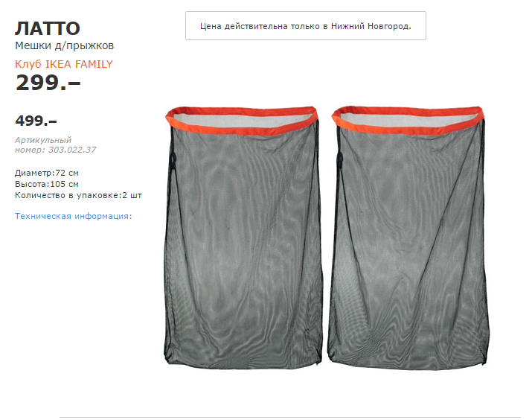Click the Диаметр: 72 см specification

[x=47, y=173]
